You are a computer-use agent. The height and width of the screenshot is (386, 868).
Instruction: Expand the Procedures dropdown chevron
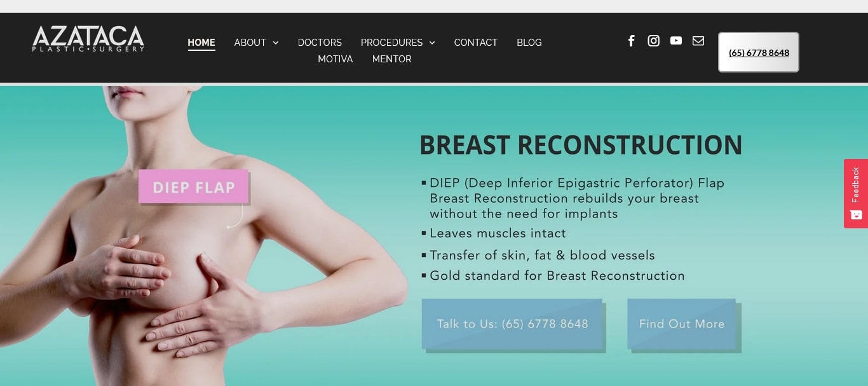(x=432, y=43)
